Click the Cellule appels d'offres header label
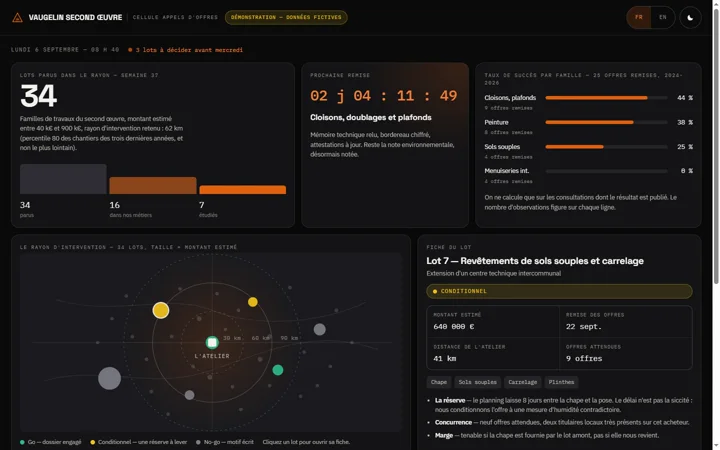720x450 pixels. coord(175,17)
